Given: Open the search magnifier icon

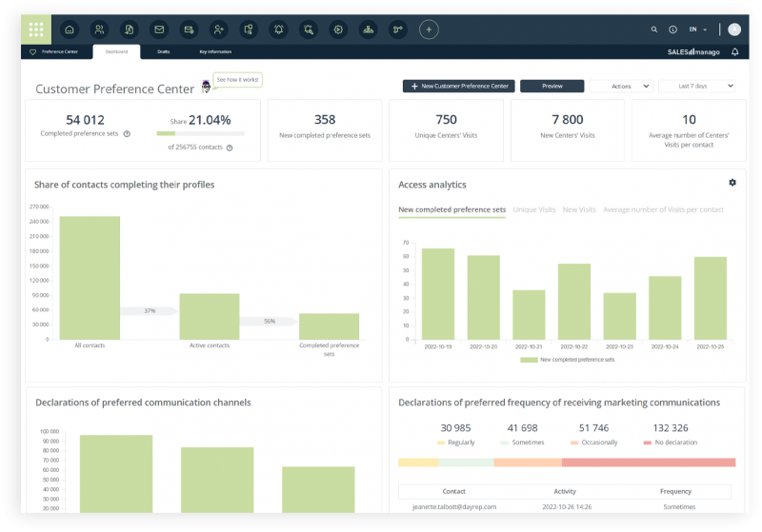Looking at the screenshot, I should point(654,30).
